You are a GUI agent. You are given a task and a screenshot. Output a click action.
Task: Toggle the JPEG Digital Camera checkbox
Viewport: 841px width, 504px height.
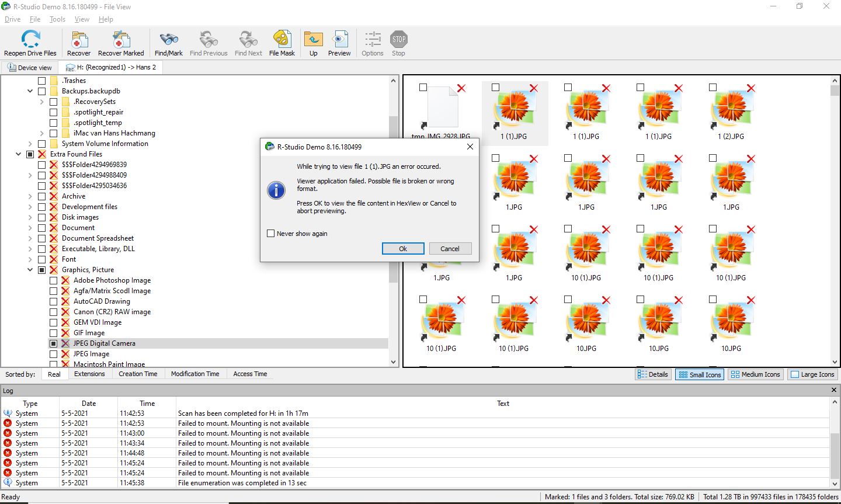[x=54, y=343]
